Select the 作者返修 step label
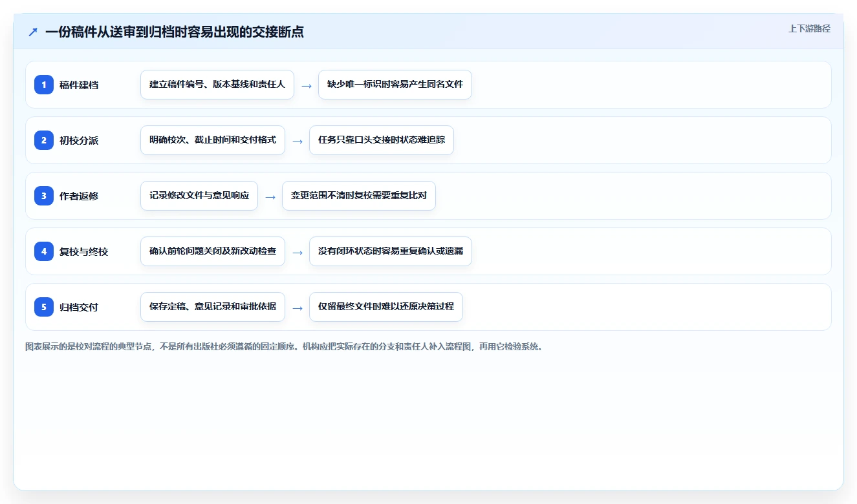Screen dimensions: 857x504 (79, 196)
